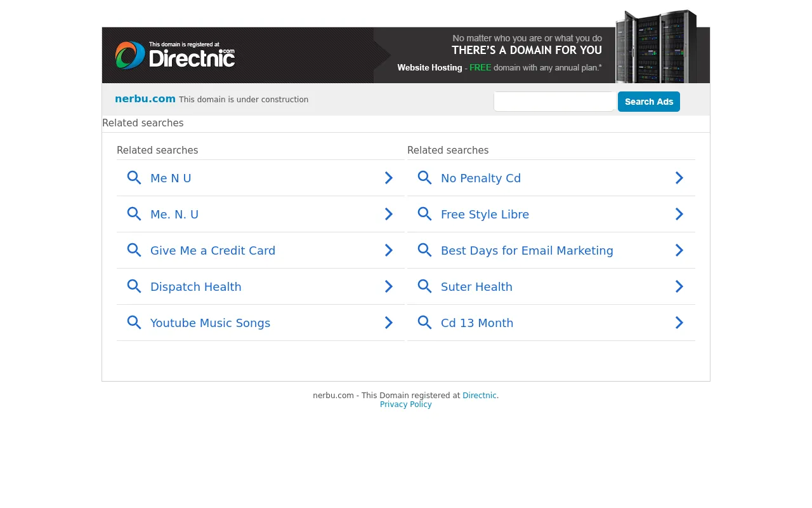Open the Me. N. U search link
Viewport: 812px width, 508px height.
pyautogui.click(x=174, y=215)
